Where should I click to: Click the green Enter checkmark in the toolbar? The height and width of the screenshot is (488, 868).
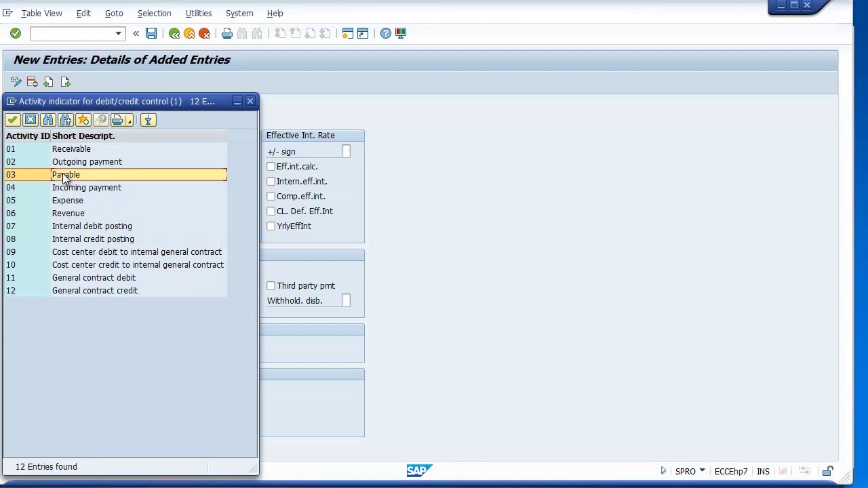(16, 33)
